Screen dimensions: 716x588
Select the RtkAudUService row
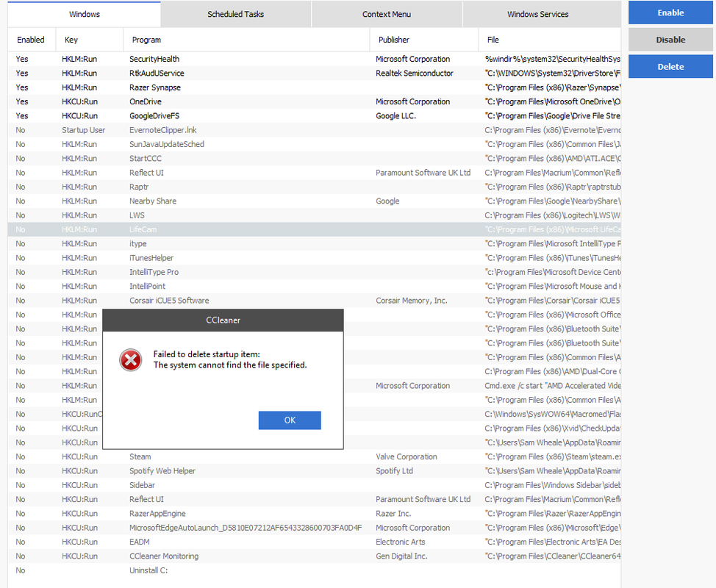click(314, 73)
